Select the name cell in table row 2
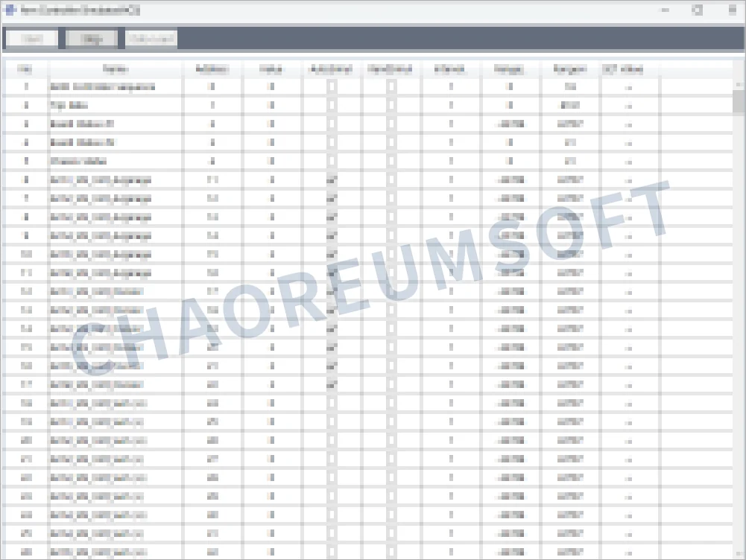 point(115,105)
